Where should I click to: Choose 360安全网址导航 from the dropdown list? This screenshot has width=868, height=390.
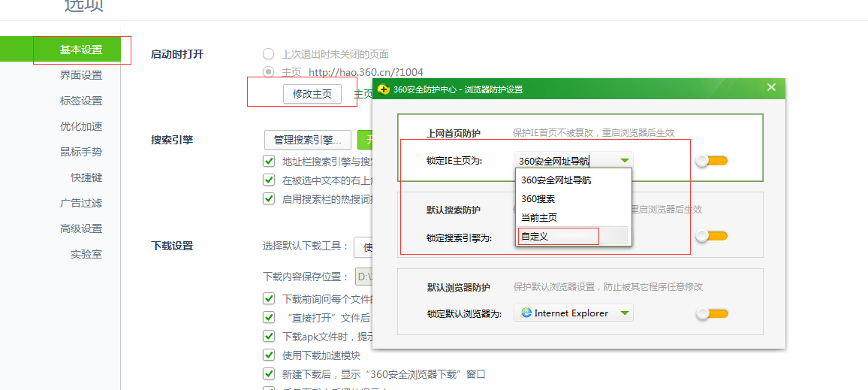[574, 180]
